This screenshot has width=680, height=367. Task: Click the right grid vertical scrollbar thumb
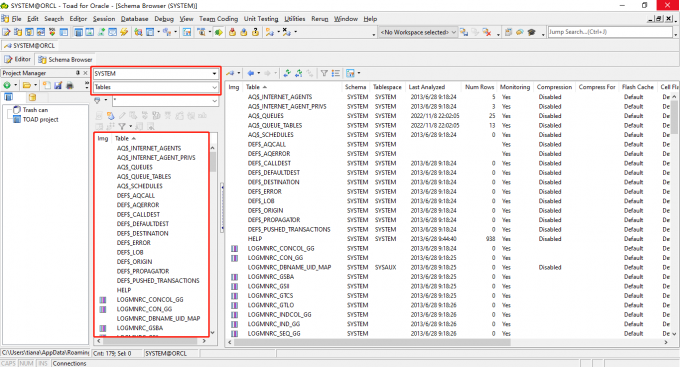tap(674, 116)
